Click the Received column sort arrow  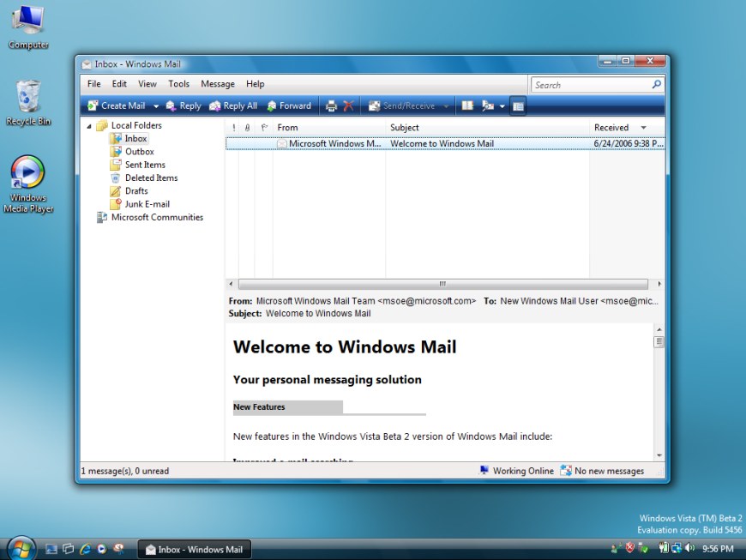(644, 128)
